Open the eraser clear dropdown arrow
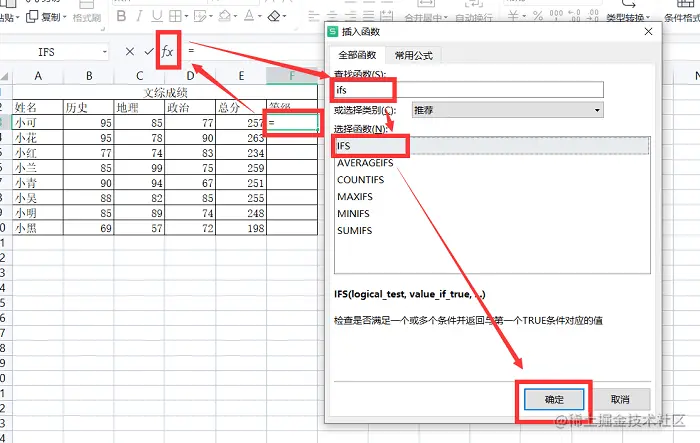The image size is (700, 443). (284, 17)
